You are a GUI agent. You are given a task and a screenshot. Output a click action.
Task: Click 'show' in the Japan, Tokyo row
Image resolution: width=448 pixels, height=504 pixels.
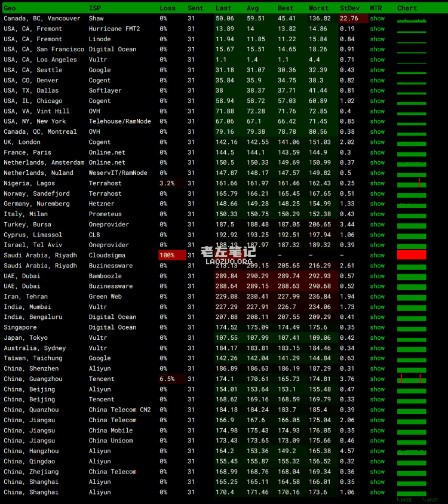tap(377, 337)
